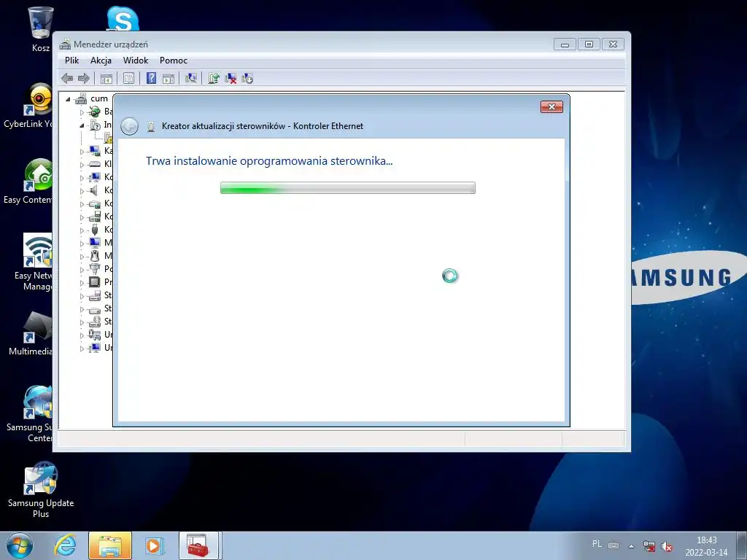Screen dimensions: 747x560
Task: Click the network status tray icon
Action: tap(649, 546)
